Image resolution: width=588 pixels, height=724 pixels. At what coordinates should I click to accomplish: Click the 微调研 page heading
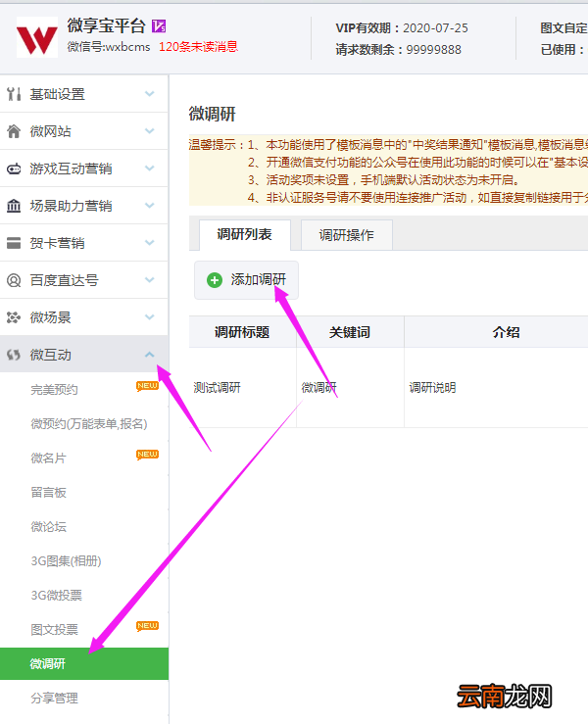point(213,114)
